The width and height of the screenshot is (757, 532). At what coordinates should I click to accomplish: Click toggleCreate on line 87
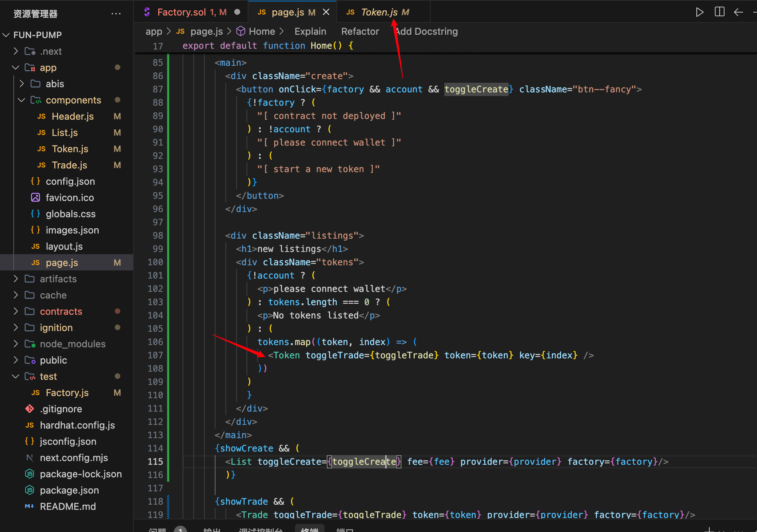click(x=476, y=89)
